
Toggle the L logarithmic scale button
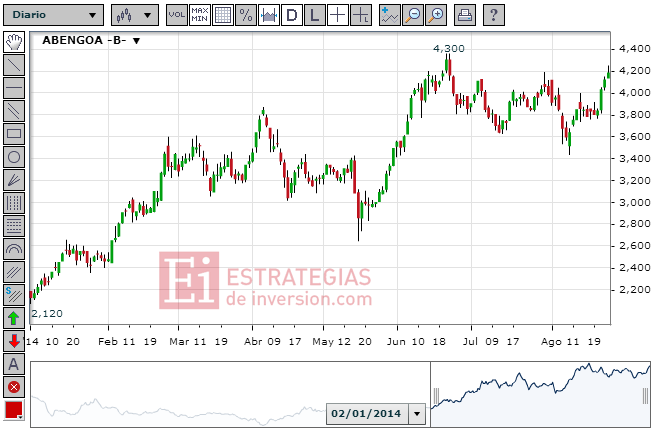pyautogui.click(x=315, y=15)
